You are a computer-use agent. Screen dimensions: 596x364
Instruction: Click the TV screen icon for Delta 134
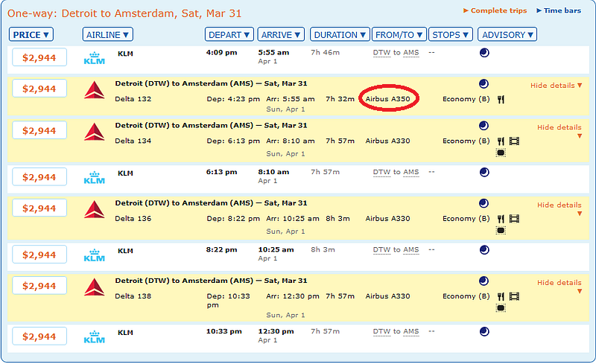pyautogui.click(x=501, y=153)
